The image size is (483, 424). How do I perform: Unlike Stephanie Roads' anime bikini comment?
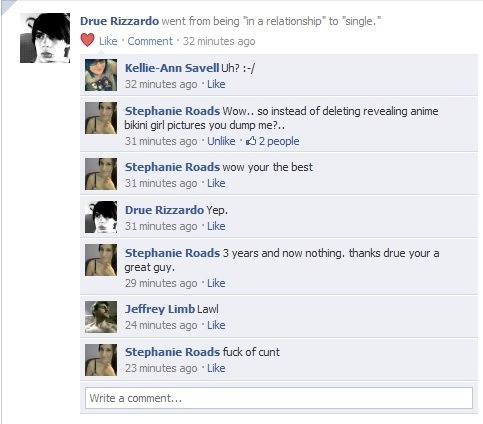pos(221,141)
